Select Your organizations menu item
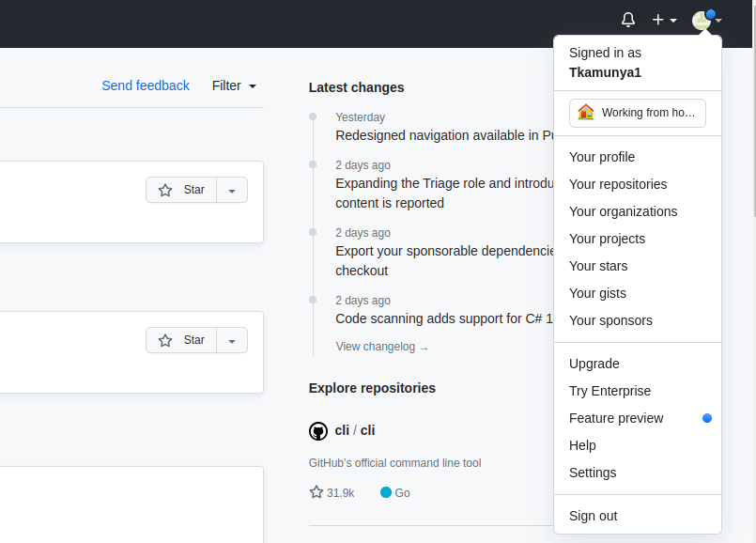756x543 pixels. 638,211
